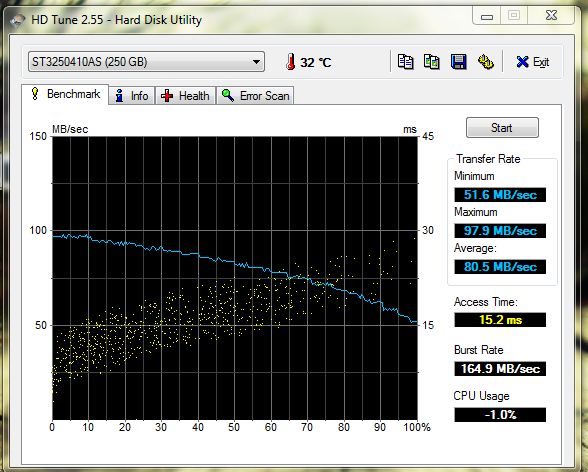
Task: Start the benchmark with the Start button
Action: pos(502,128)
